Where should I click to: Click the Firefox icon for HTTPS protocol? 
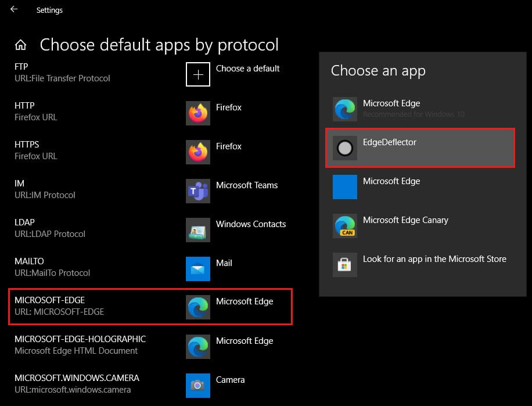click(x=198, y=152)
